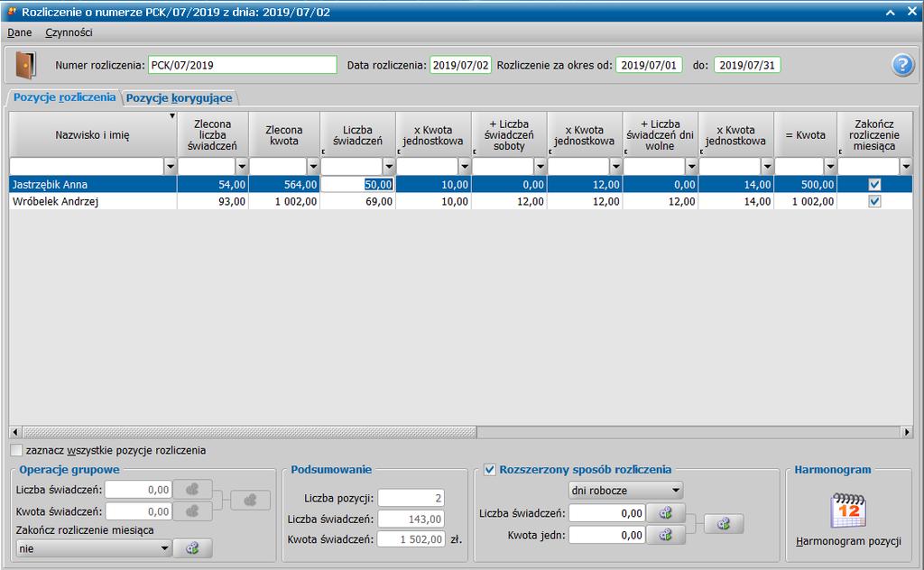
Task: Click horizontal scrollbar left arrow
Action: coord(15,432)
